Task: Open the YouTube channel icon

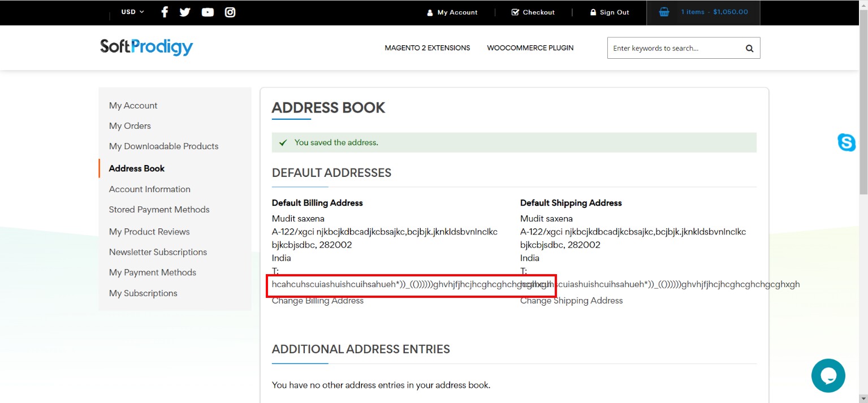Action: click(x=207, y=12)
